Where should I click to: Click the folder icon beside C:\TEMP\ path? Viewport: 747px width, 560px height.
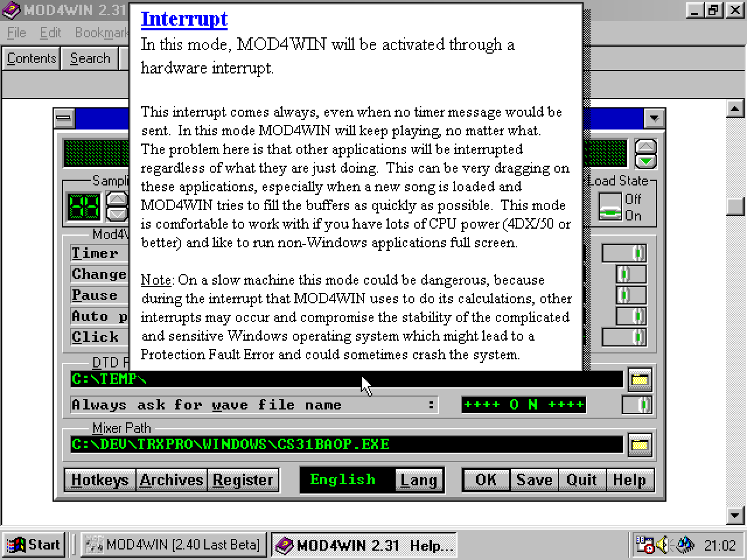tap(640, 380)
